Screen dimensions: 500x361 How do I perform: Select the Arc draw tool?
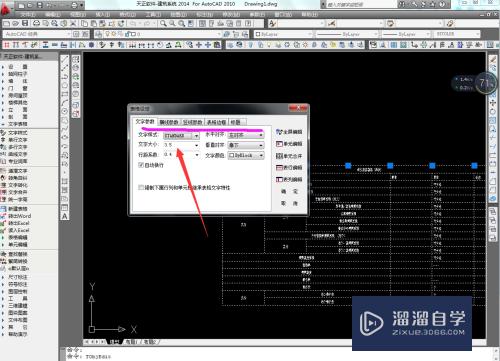[x=64, y=103]
